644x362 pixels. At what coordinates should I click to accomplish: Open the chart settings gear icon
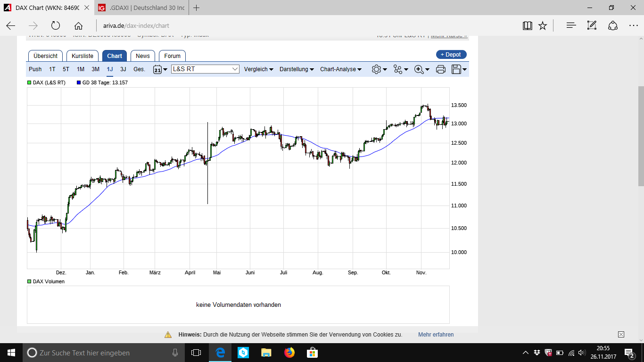(376, 69)
